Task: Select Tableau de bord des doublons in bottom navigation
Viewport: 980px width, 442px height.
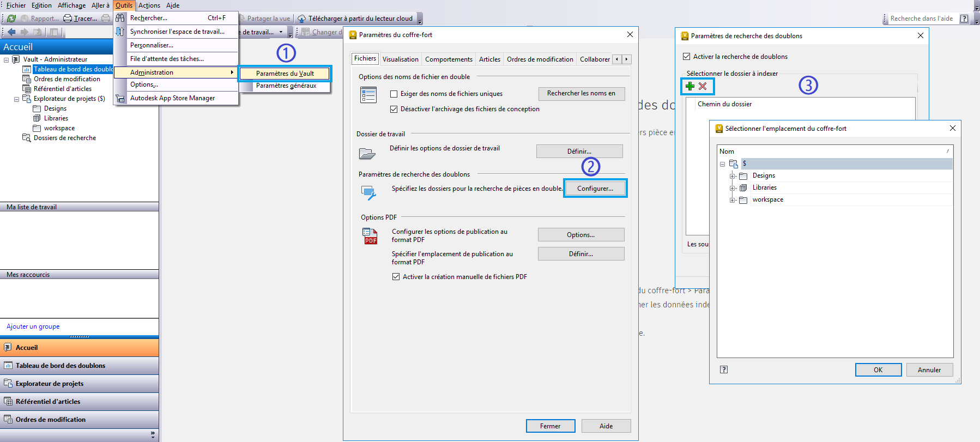Action: coord(80,366)
